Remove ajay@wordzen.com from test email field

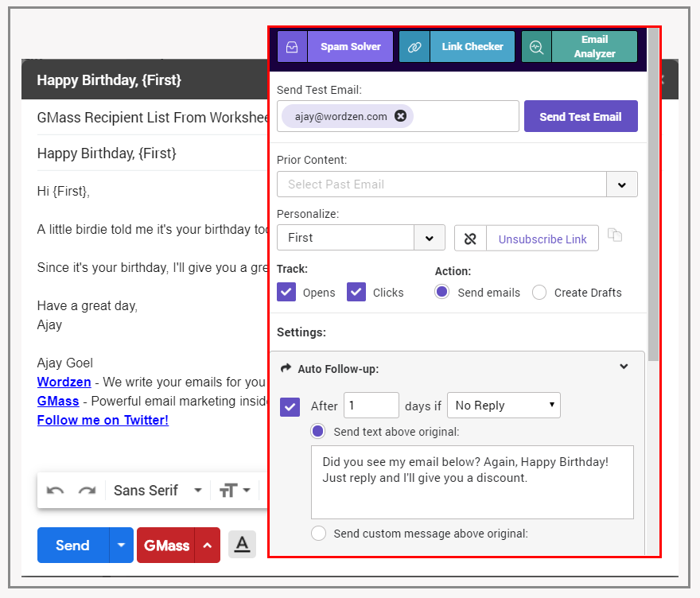click(x=401, y=116)
